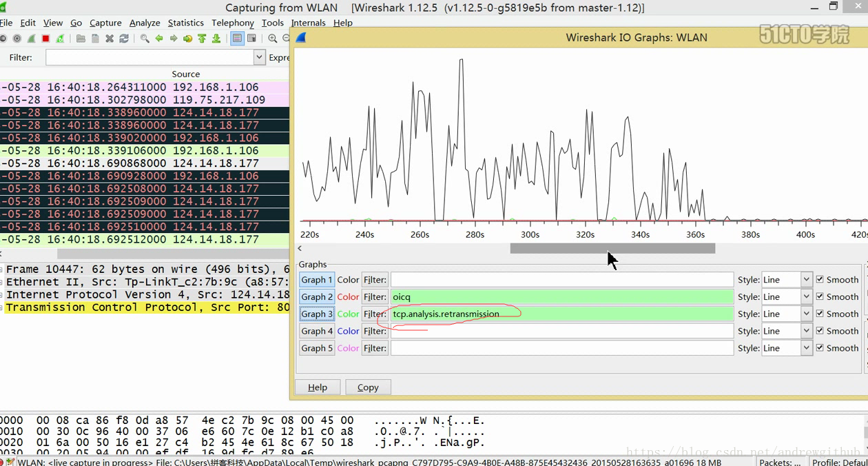Click the Graph 1 filter text field

(x=562, y=280)
